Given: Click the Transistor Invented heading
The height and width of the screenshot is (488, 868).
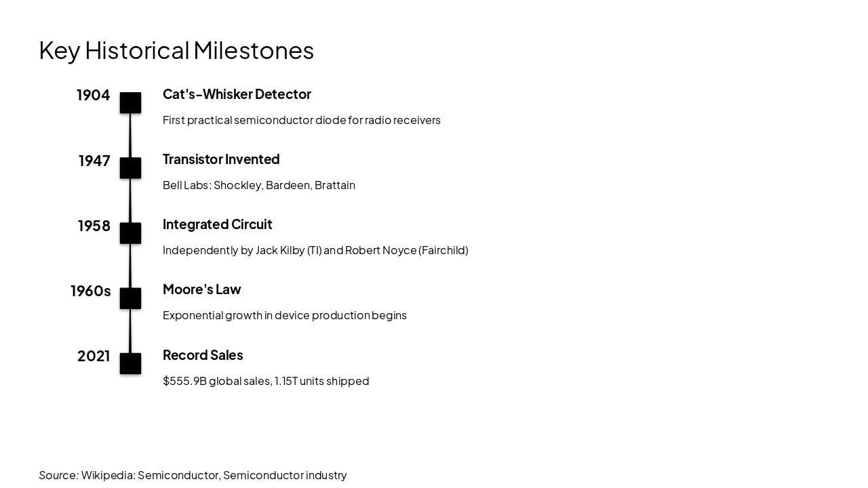Looking at the screenshot, I should tap(221, 159).
